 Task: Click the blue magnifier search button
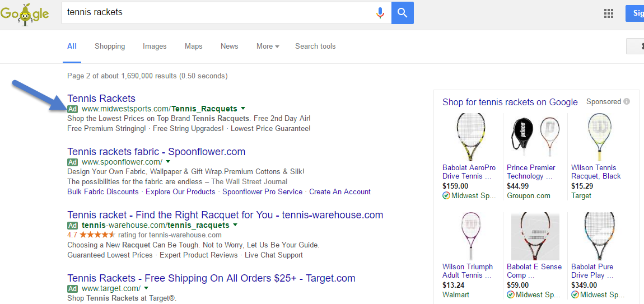pos(403,13)
